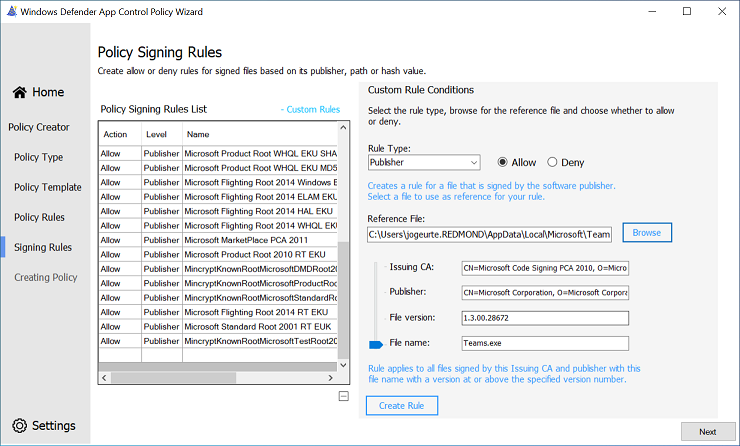
Task: Click Next to continue wizard
Action: (x=707, y=431)
